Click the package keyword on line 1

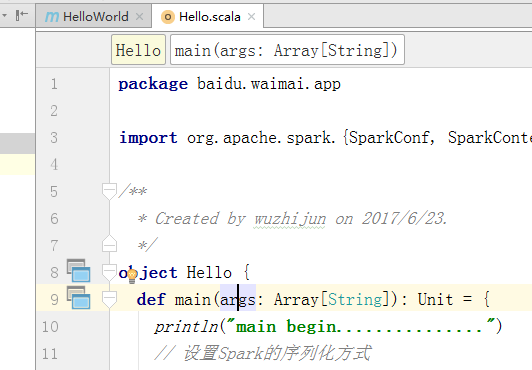tap(153, 84)
